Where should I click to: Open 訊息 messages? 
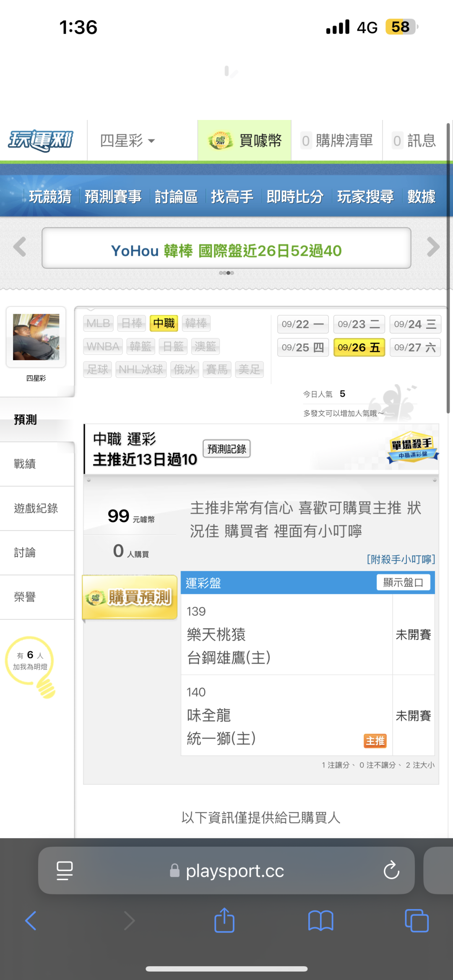pos(414,140)
